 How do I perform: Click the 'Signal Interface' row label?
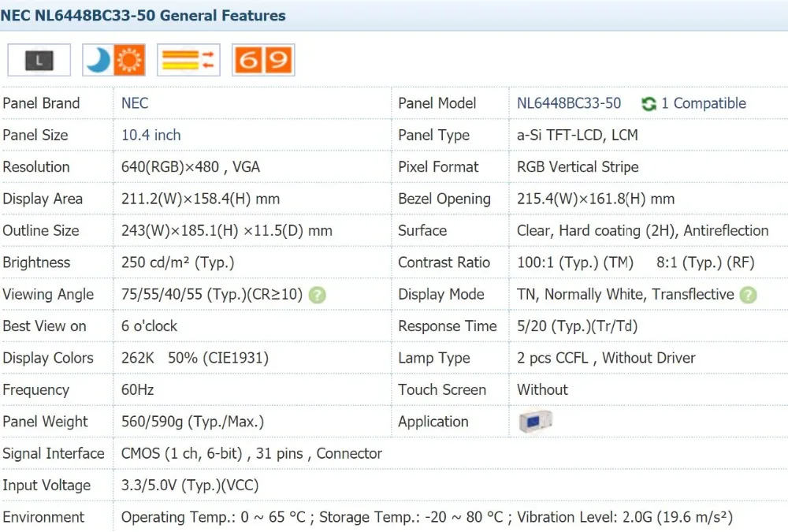point(54,453)
